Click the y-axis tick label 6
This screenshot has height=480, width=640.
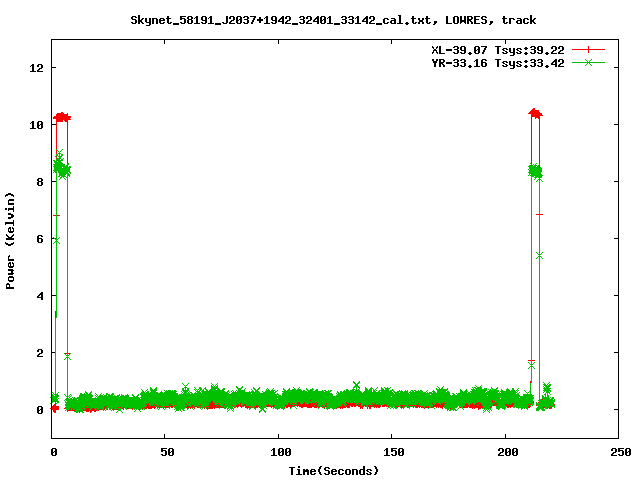click(x=40, y=239)
